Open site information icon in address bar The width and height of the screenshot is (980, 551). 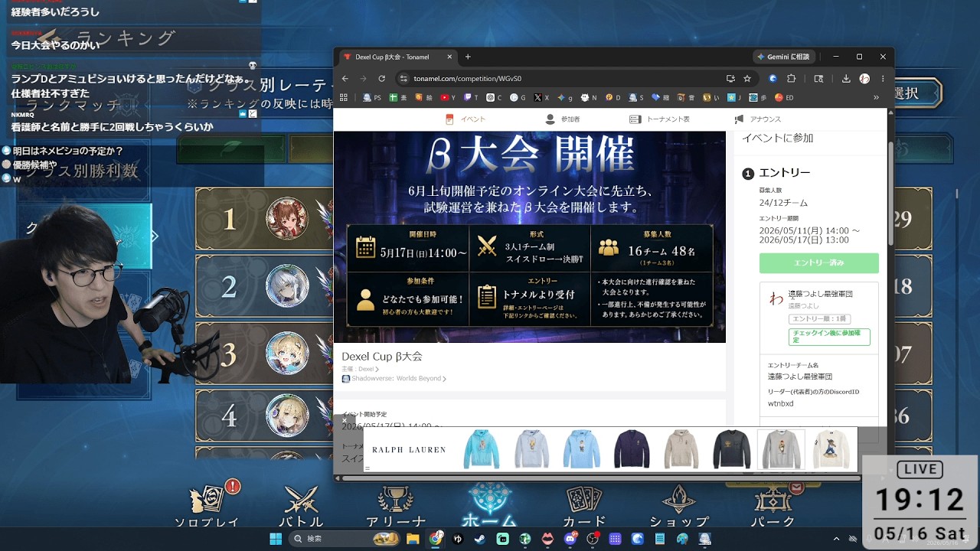coord(403,78)
